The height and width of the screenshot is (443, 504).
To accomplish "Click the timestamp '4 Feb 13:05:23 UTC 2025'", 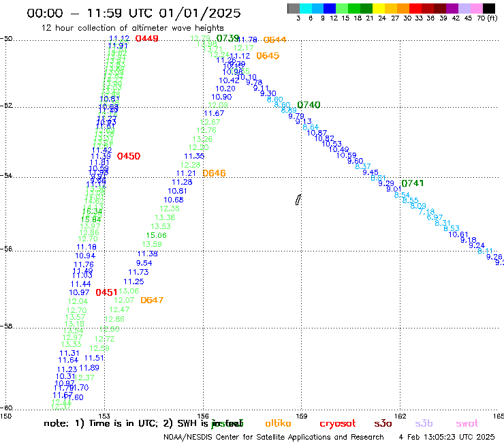I will [447, 438].
